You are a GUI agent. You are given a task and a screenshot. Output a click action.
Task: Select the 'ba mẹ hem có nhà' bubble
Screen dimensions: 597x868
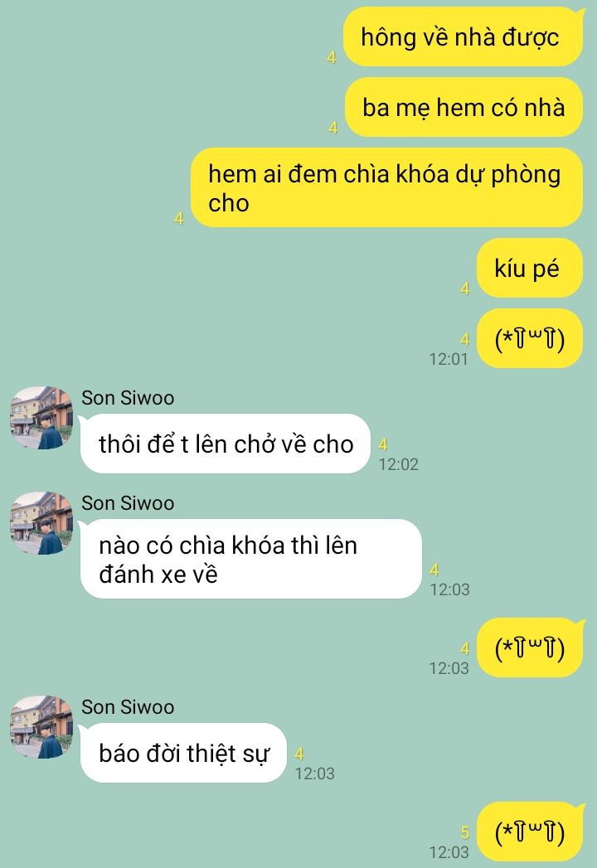coord(464,108)
